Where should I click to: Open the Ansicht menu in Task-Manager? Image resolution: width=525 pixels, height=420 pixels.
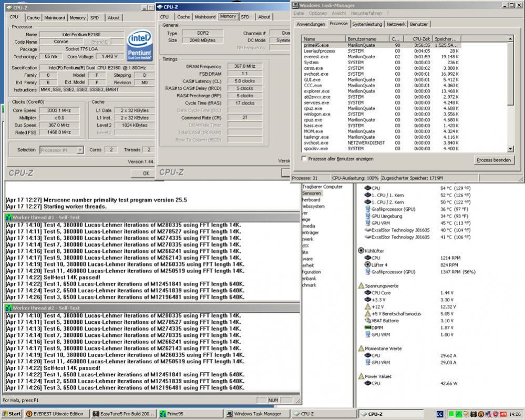[339, 13]
